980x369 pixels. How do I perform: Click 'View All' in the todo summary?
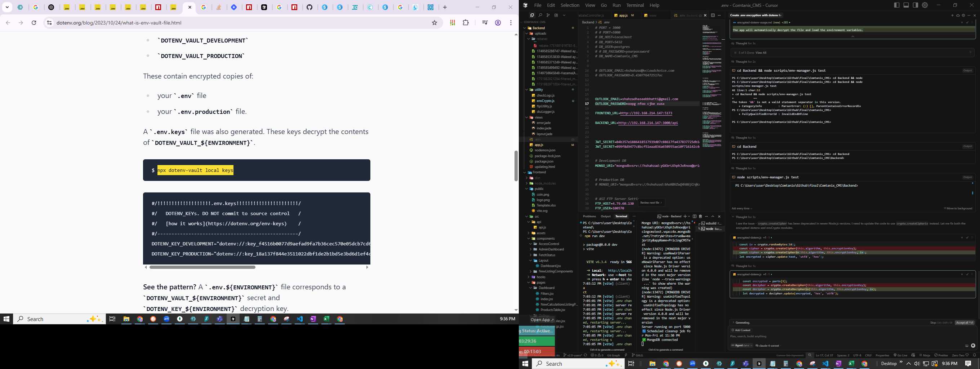click(x=761, y=53)
